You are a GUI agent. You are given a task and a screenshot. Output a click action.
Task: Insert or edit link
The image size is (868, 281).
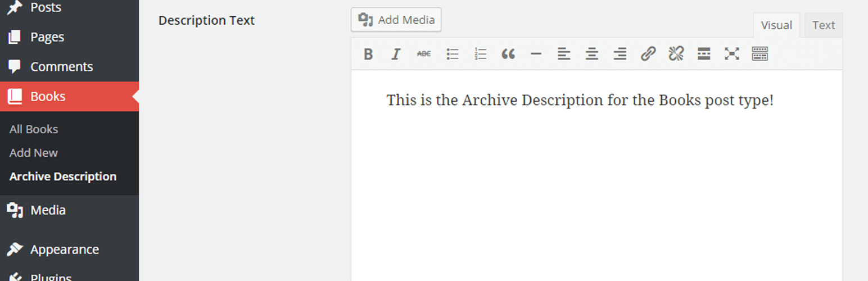click(x=648, y=54)
